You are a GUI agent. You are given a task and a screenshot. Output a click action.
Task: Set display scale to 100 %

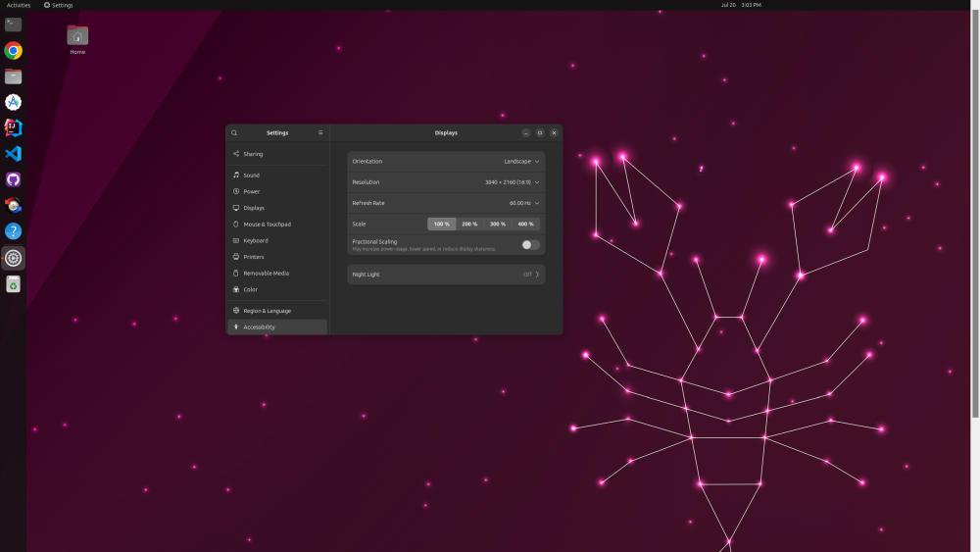[442, 224]
